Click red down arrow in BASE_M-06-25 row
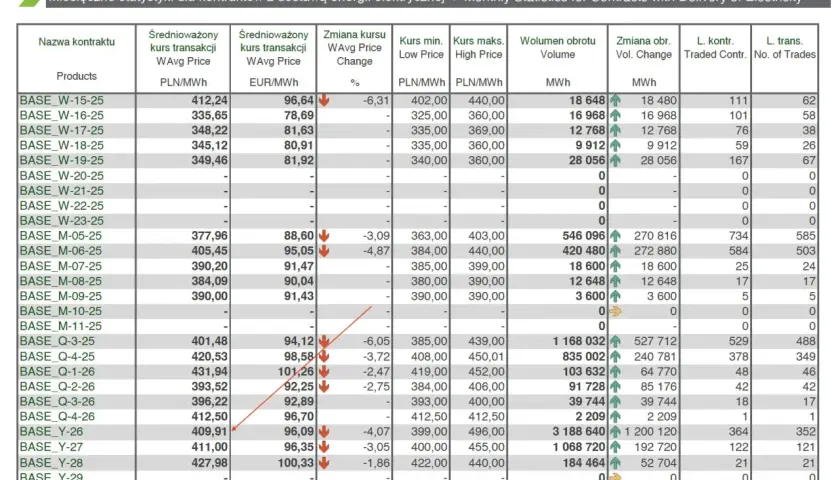Image resolution: width=840 pixels, height=480 pixels. (x=324, y=251)
